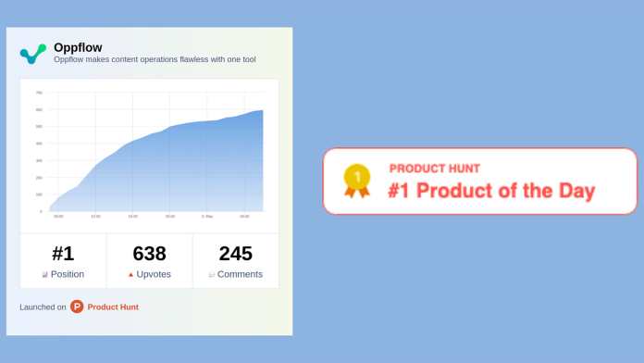Click the Product Hunt circular P logo
This screenshot has width=644, height=363.
coord(77,307)
